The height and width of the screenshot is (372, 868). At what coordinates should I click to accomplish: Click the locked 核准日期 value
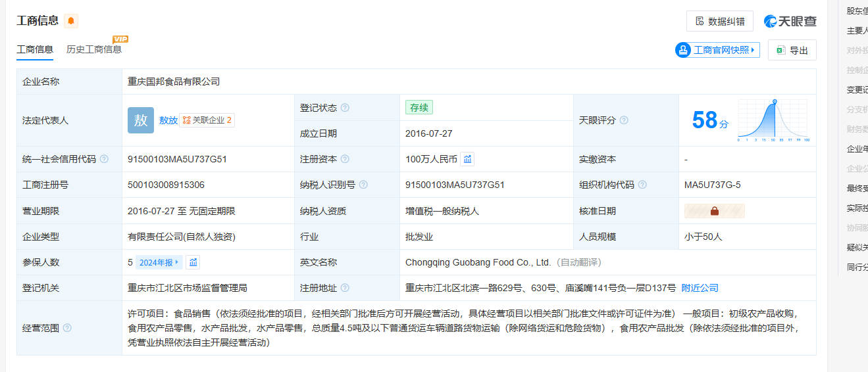715,211
